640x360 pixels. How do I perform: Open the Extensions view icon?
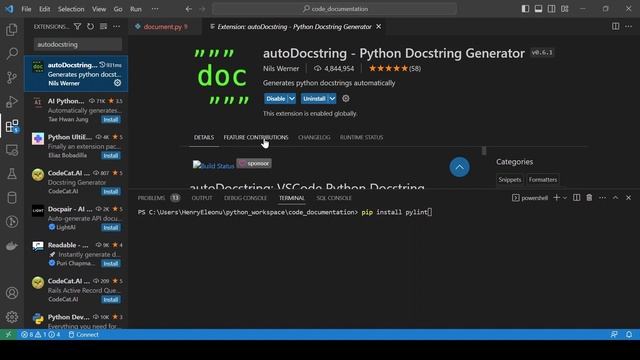[12, 126]
